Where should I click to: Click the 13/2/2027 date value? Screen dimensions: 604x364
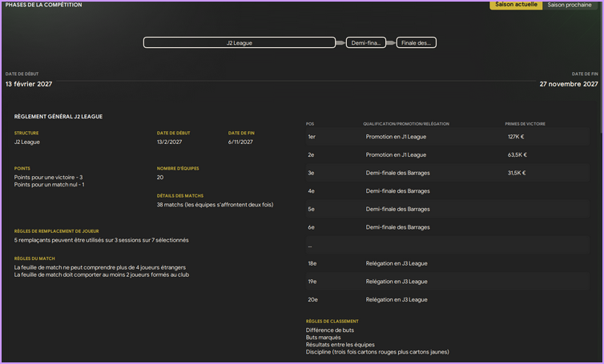click(170, 142)
